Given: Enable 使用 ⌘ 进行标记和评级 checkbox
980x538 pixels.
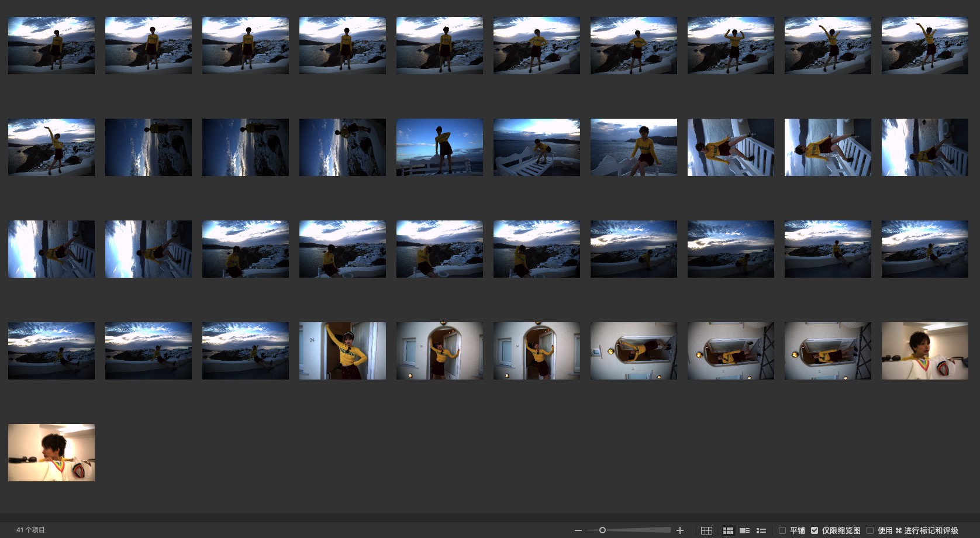Looking at the screenshot, I should (x=870, y=530).
